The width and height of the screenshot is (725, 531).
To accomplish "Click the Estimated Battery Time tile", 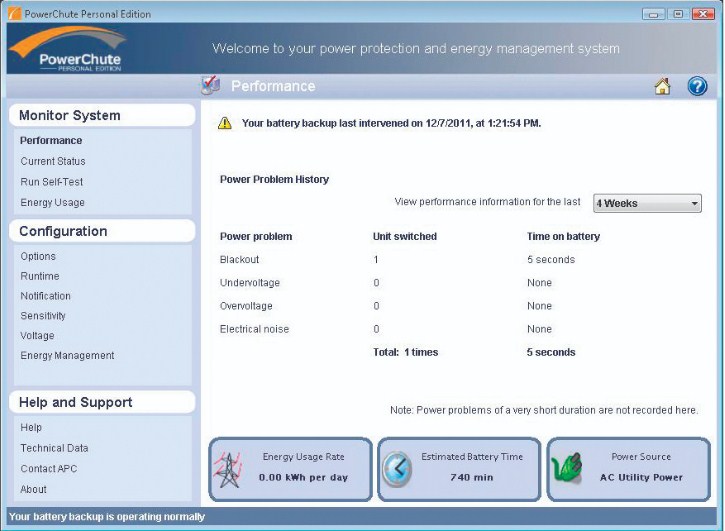I will (459, 469).
